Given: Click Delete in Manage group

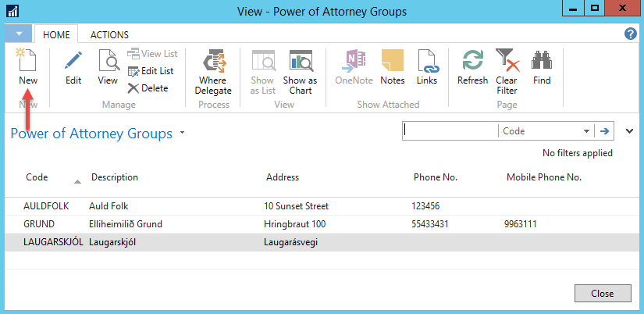Looking at the screenshot, I should [x=148, y=88].
